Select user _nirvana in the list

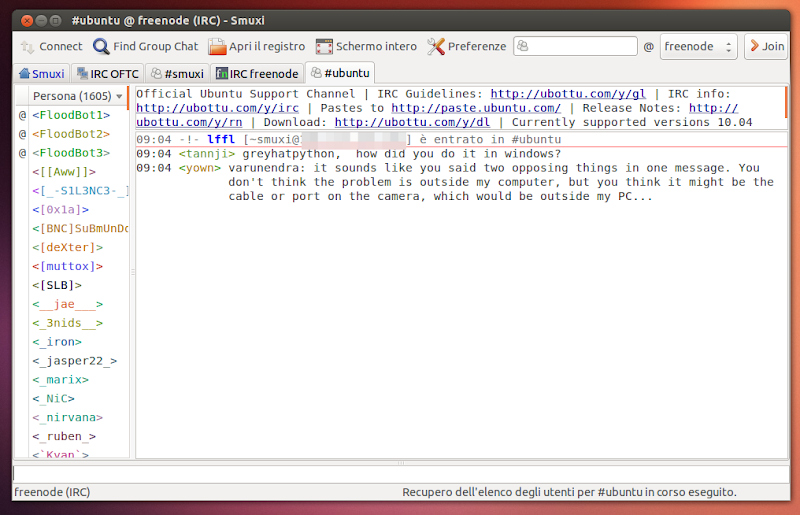67,417
